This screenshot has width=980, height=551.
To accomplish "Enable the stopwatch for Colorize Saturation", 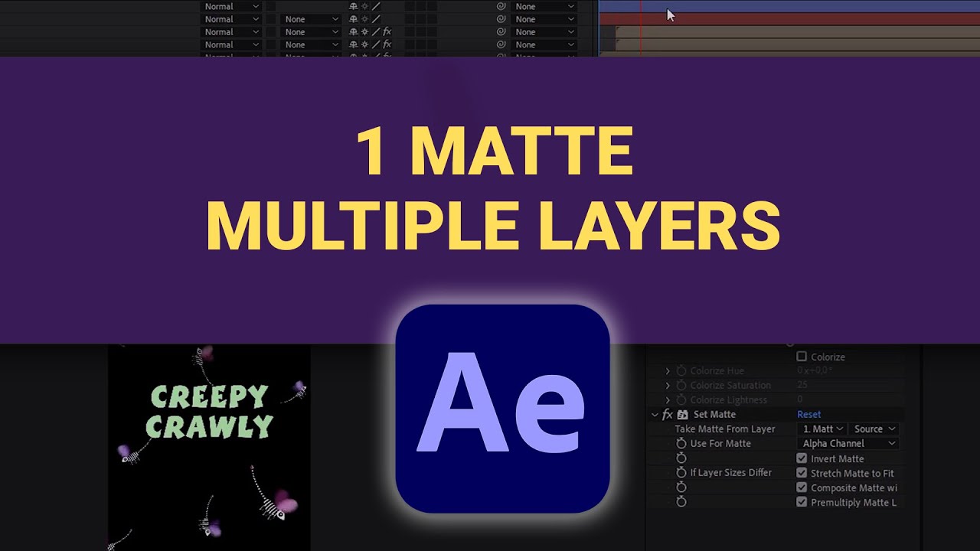I will point(681,386).
